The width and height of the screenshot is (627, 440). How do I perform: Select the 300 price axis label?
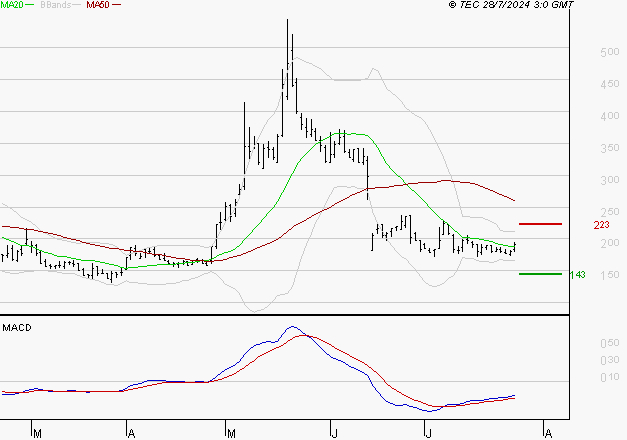point(610,180)
